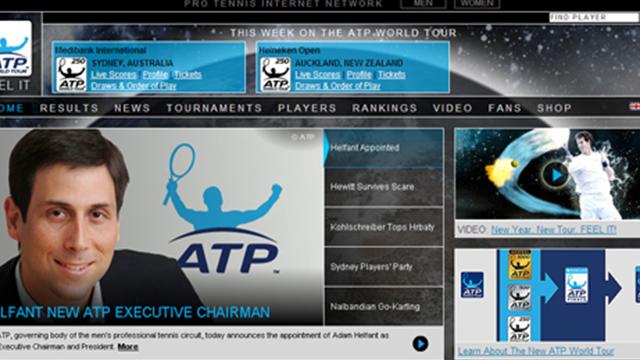Select the Nalbandian Go-Karting story
Screen dimensions: 640x360
point(384,306)
